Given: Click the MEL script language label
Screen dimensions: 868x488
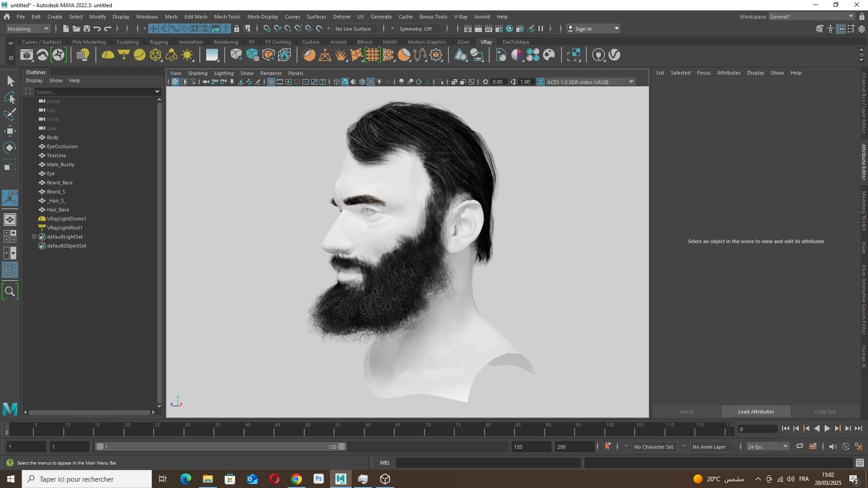Looking at the screenshot, I should coord(385,463).
